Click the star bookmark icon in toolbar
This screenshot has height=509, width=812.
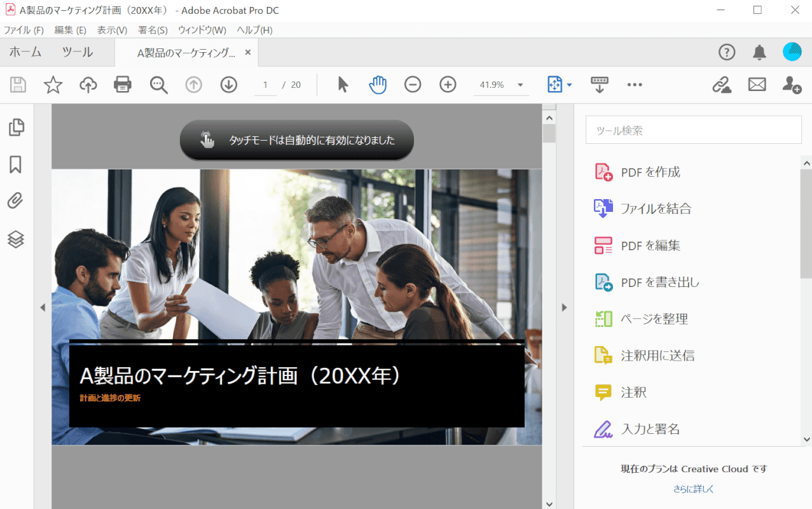coord(53,85)
